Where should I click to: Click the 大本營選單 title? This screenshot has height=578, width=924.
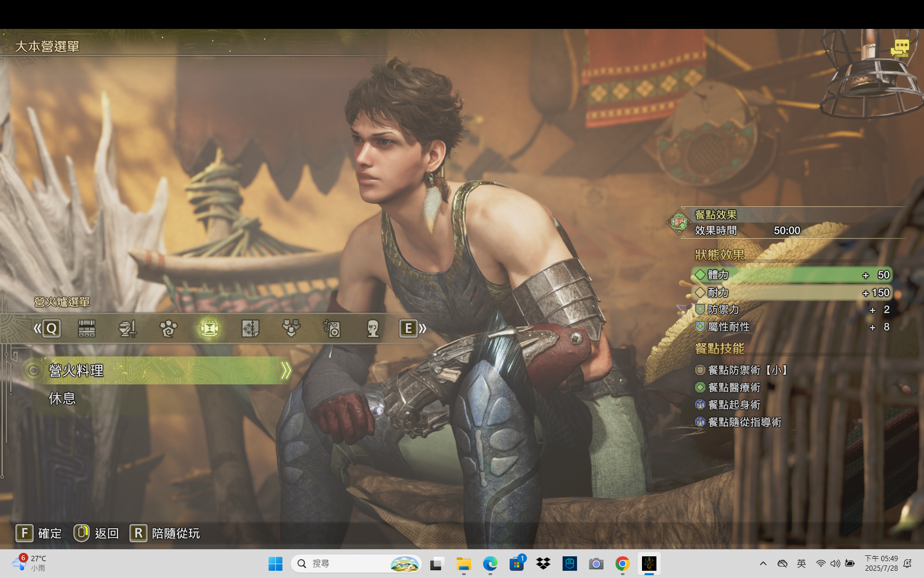pos(47,46)
